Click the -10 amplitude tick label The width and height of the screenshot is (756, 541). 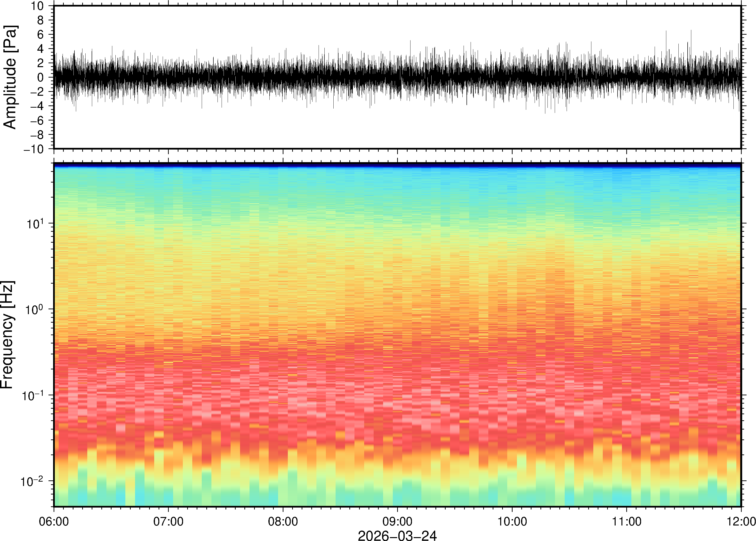pos(34,149)
